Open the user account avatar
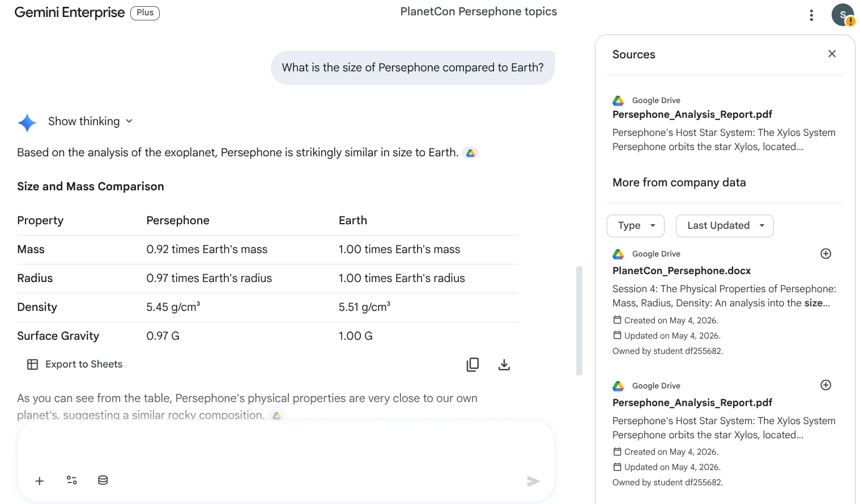 (842, 15)
